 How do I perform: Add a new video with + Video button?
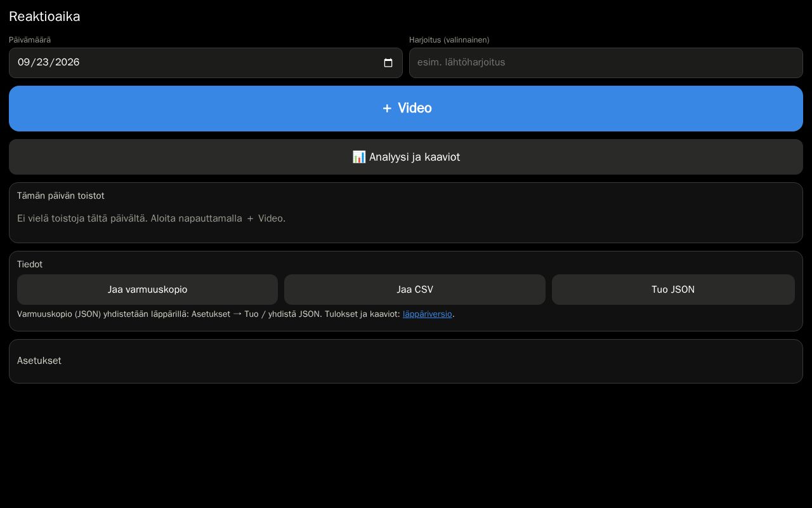[x=406, y=109]
